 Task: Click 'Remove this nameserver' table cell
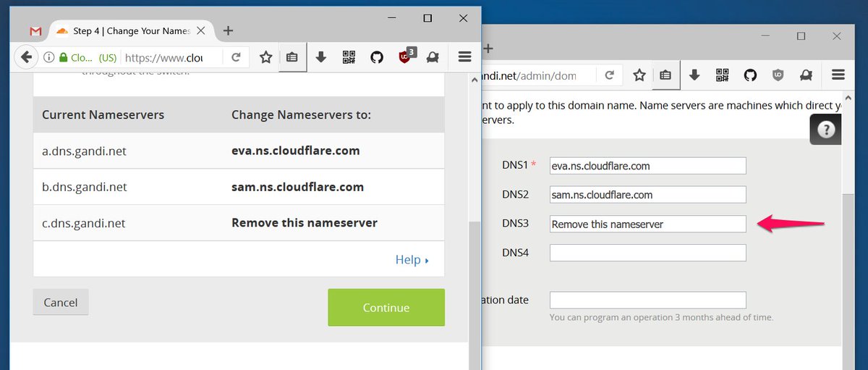click(x=305, y=223)
